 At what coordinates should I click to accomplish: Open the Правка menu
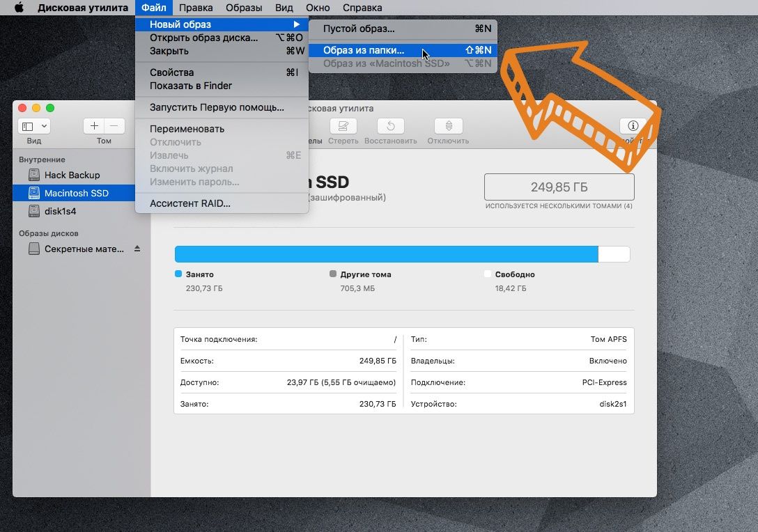pos(196,8)
